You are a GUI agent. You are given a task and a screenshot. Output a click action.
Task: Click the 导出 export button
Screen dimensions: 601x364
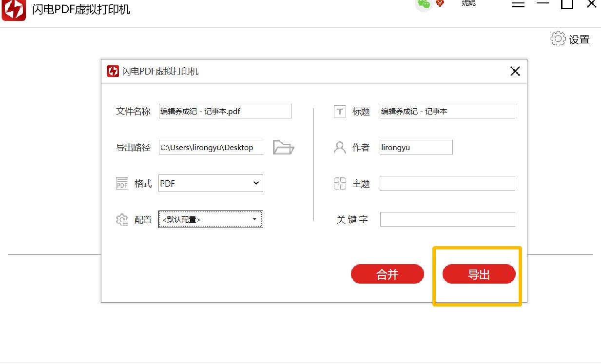478,274
